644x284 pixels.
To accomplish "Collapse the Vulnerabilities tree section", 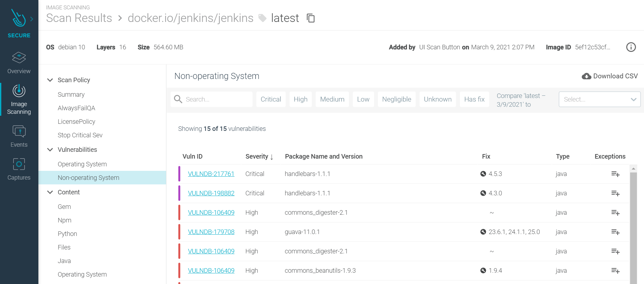I will point(50,150).
